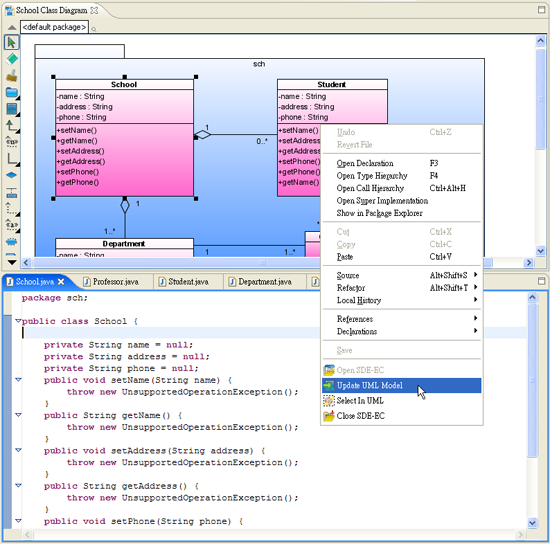The width and height of the screenshot is (550, 544).
Task: Select the blue diamond n-ary association tool
Action: pyautogui.click(x=12, y=175)
